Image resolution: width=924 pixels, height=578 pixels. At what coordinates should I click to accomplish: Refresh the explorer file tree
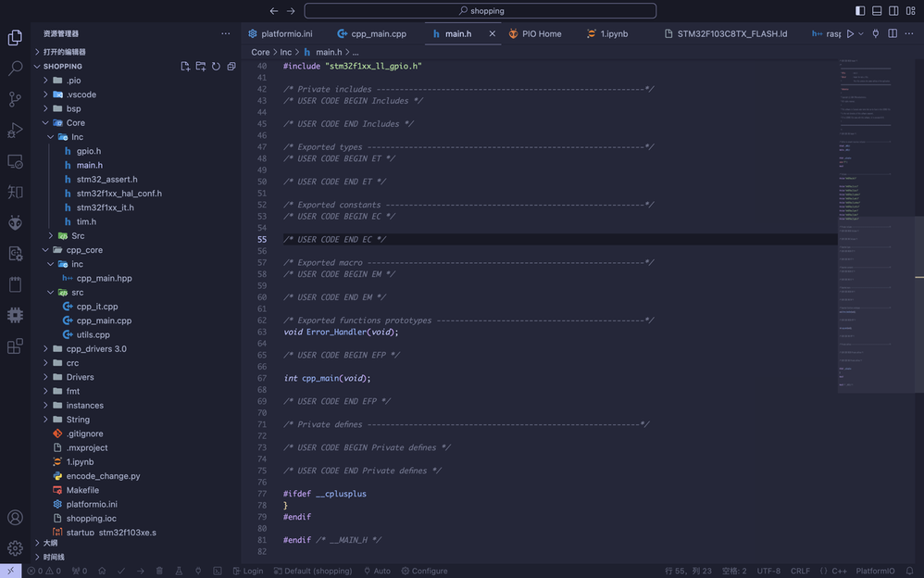[216, 67]
